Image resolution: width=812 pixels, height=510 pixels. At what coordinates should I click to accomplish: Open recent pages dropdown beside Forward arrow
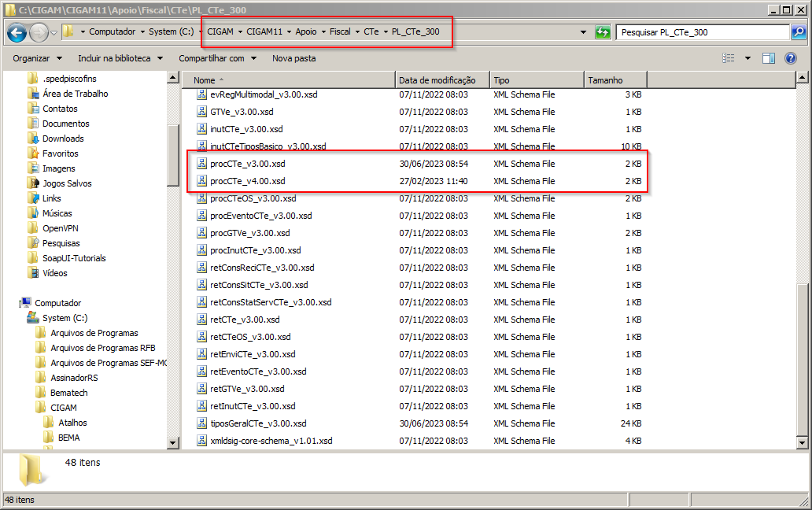pos(54,32)
